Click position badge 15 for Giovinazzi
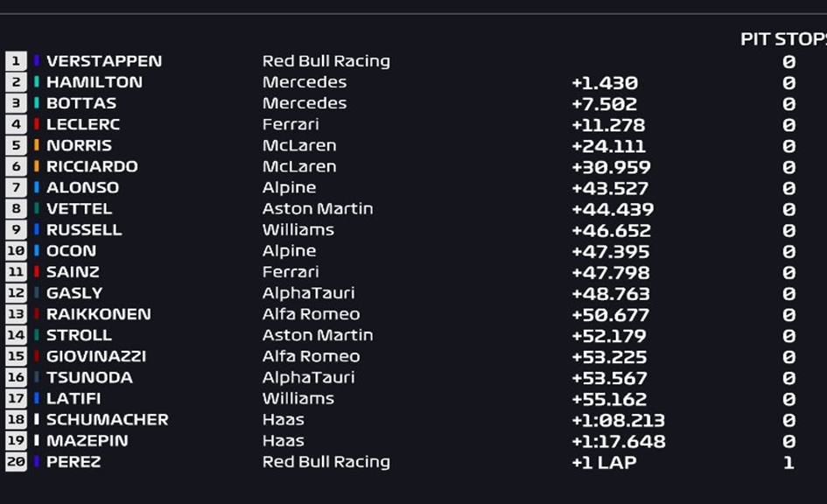The width and height of the screenshot is (827, 504). pos(16,356)
